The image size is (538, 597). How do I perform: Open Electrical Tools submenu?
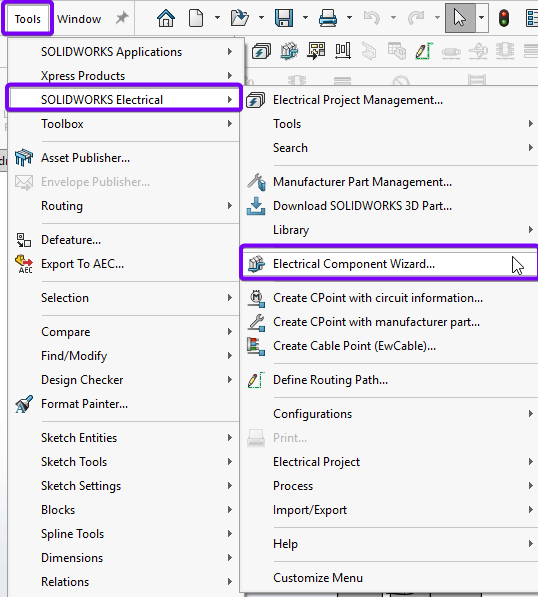click(389, 124)
